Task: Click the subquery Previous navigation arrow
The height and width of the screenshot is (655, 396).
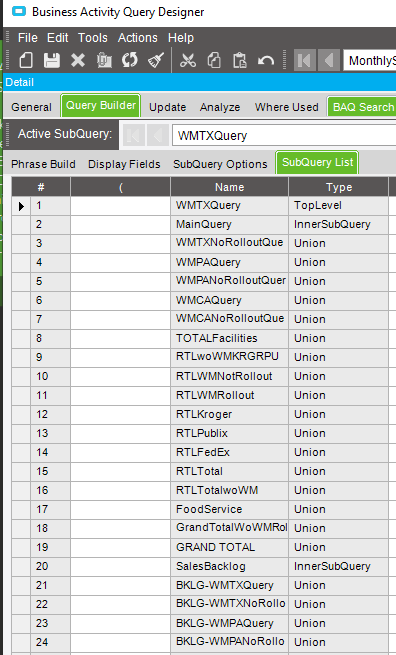Action: tap(158, 135)
